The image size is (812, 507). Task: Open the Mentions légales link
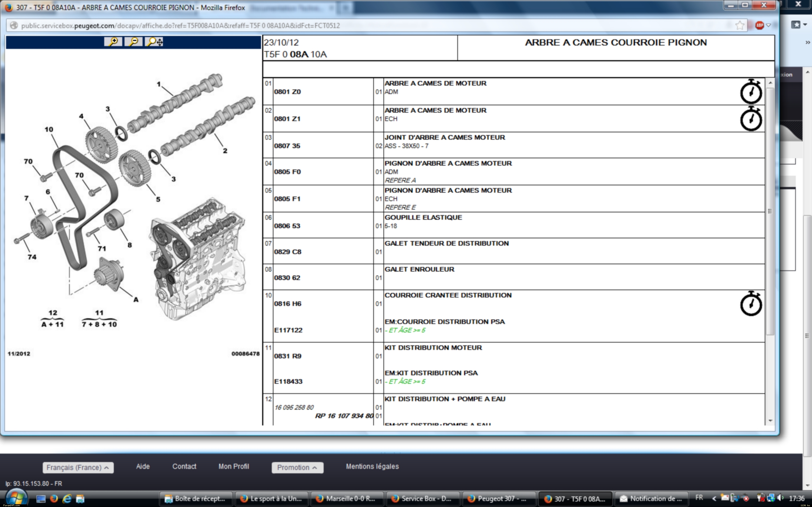pyautogui.click(x=372, y=466)
